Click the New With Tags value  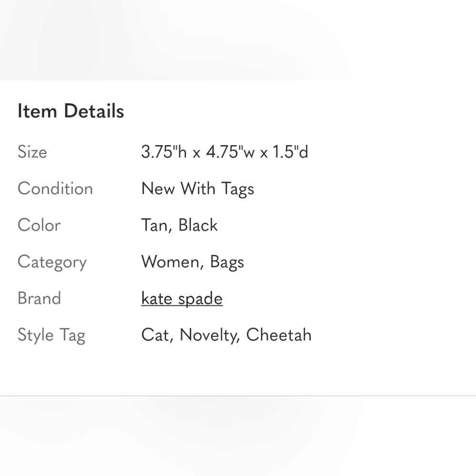198,189
